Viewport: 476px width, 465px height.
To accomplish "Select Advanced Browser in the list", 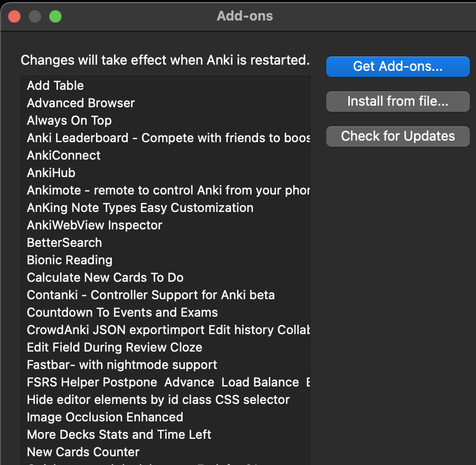I will coord(81,103).
